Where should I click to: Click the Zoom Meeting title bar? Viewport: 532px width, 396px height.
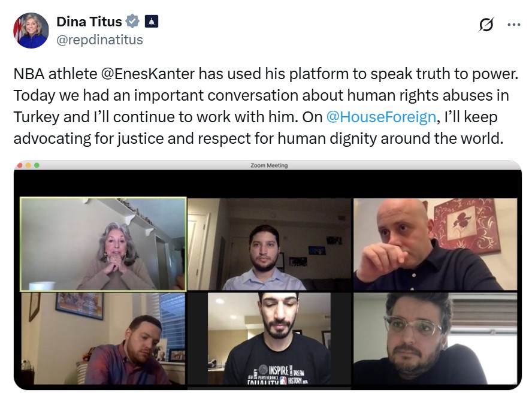click(268, 165)
